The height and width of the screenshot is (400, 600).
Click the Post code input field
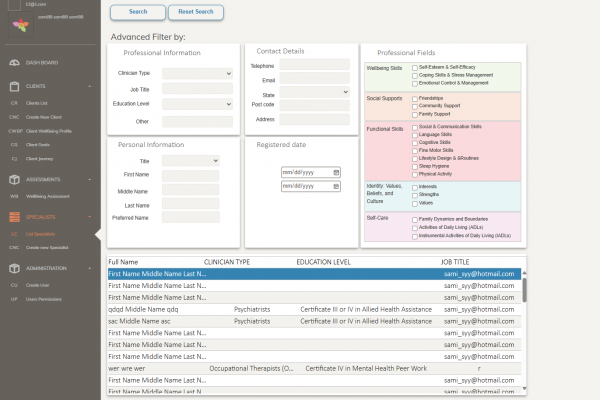pos(314,105)
